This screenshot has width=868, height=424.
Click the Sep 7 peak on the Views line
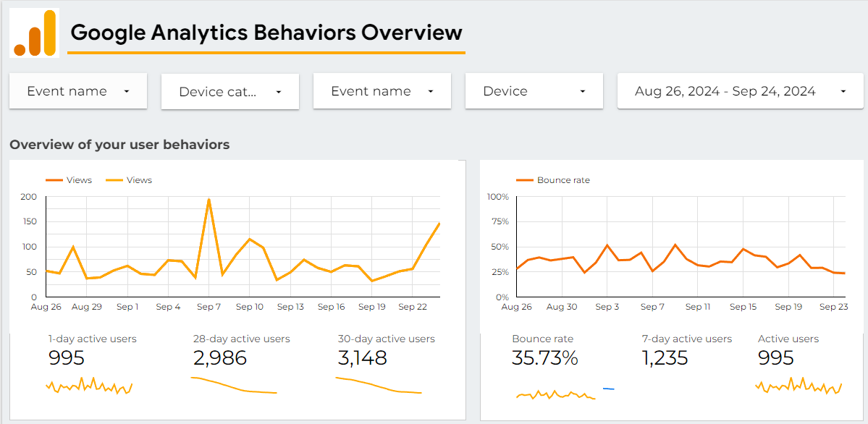(208, 199)
